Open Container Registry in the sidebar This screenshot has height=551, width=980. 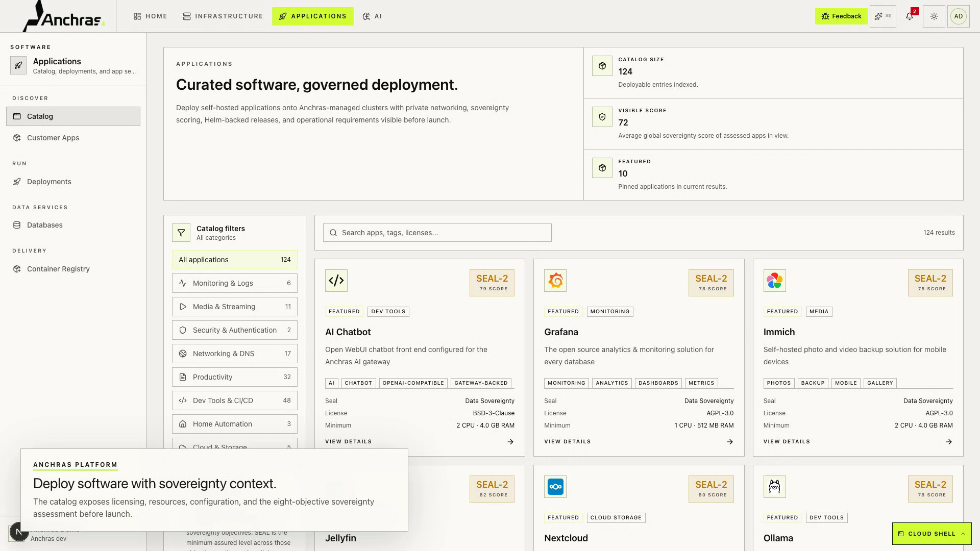[73, 269]
